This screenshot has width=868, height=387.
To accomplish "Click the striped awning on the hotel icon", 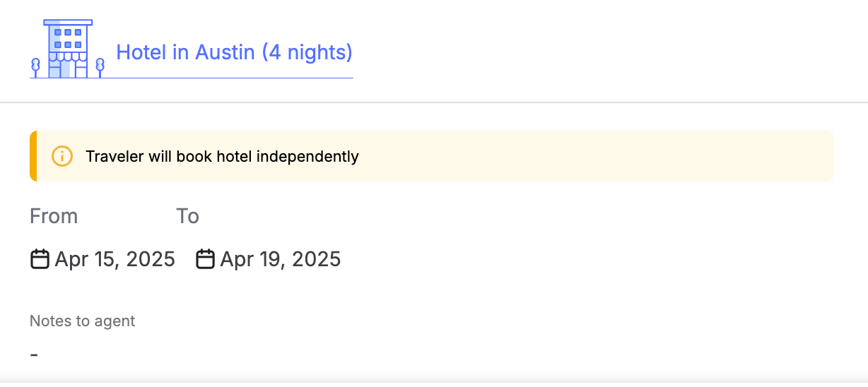I will click(x=68, y=56).
